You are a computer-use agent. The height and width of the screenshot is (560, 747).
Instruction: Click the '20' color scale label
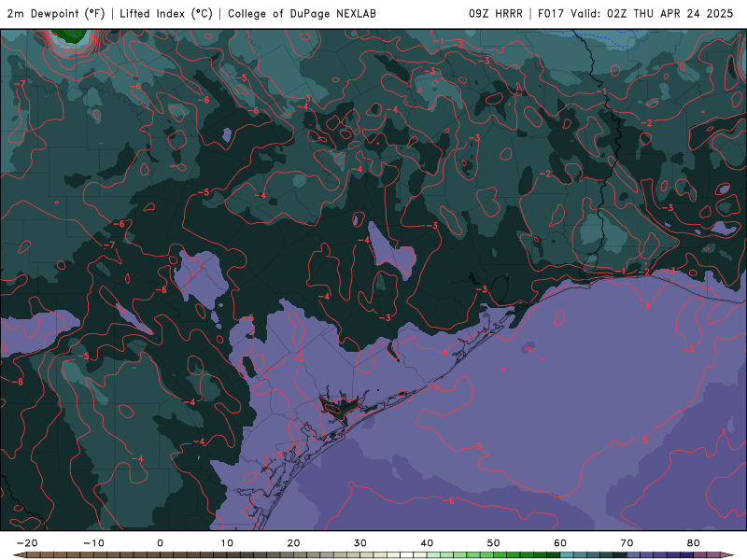coord(293,543)
